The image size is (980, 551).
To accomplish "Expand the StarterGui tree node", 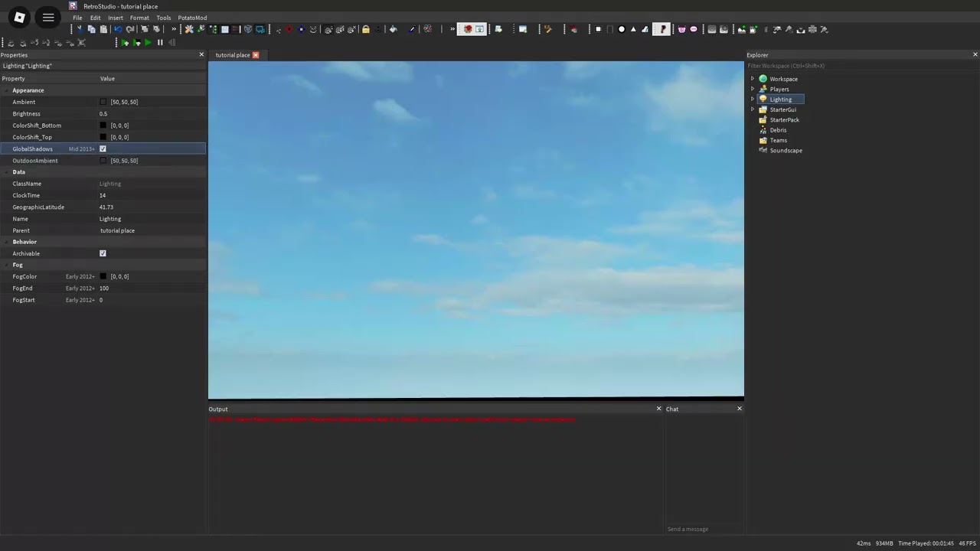I will [x=752, y=109].
